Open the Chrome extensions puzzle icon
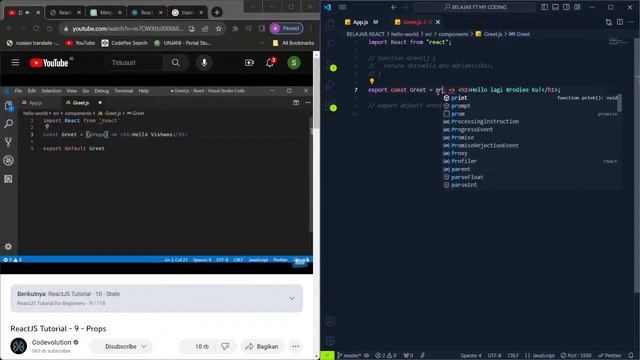 click(x=235, y=28)
